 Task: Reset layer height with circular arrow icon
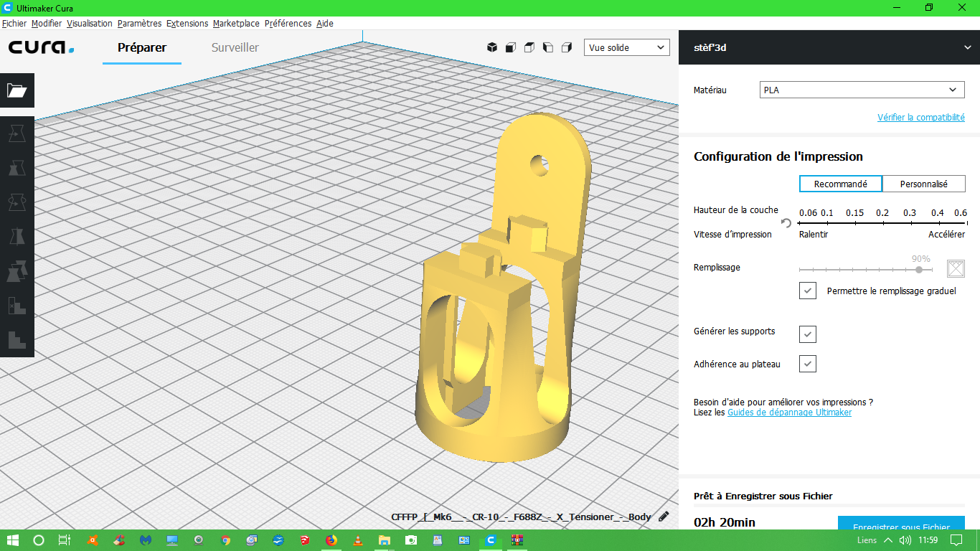click(x=786, y=223)
